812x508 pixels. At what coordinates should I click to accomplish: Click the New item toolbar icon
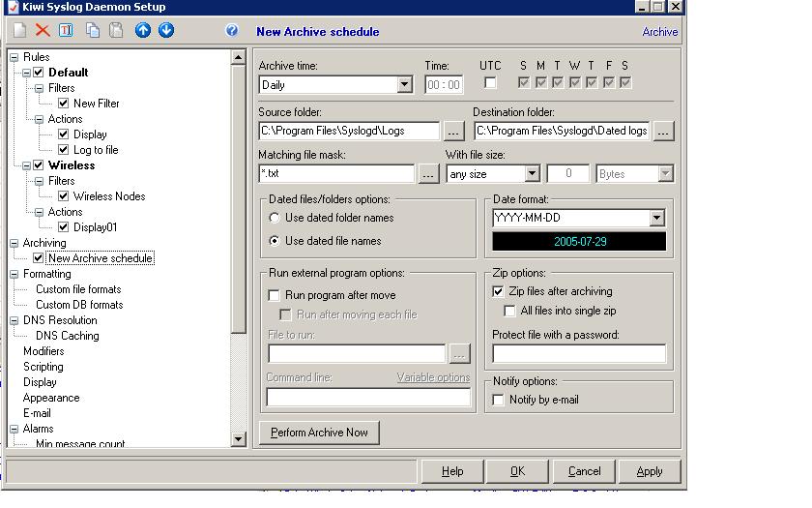(x=19, y=31)
